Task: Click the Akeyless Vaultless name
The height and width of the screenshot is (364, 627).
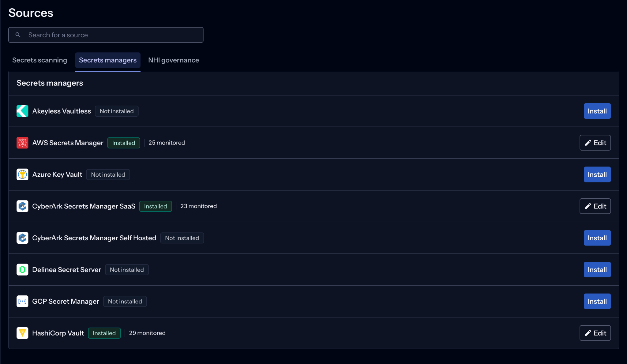Action: click(62, 111)
